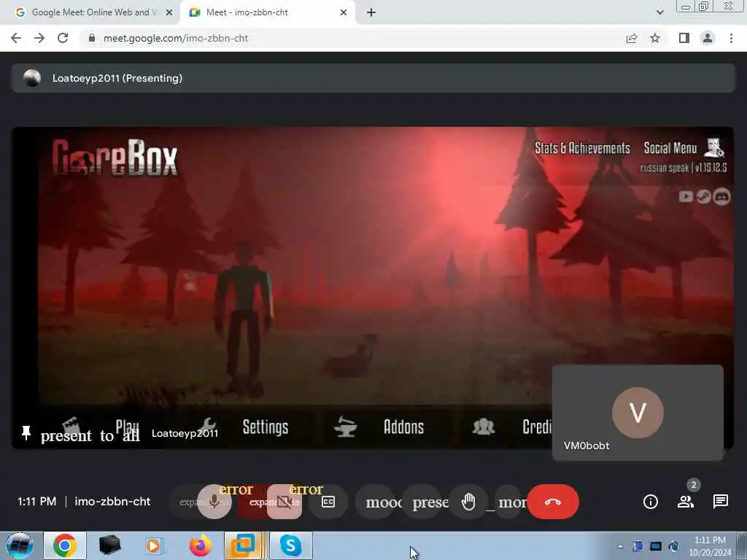The width and height of the screenshot is (747, 560).
Task: Click the Loatoeyp2011 name label on the tile
Action: [185, 433]
